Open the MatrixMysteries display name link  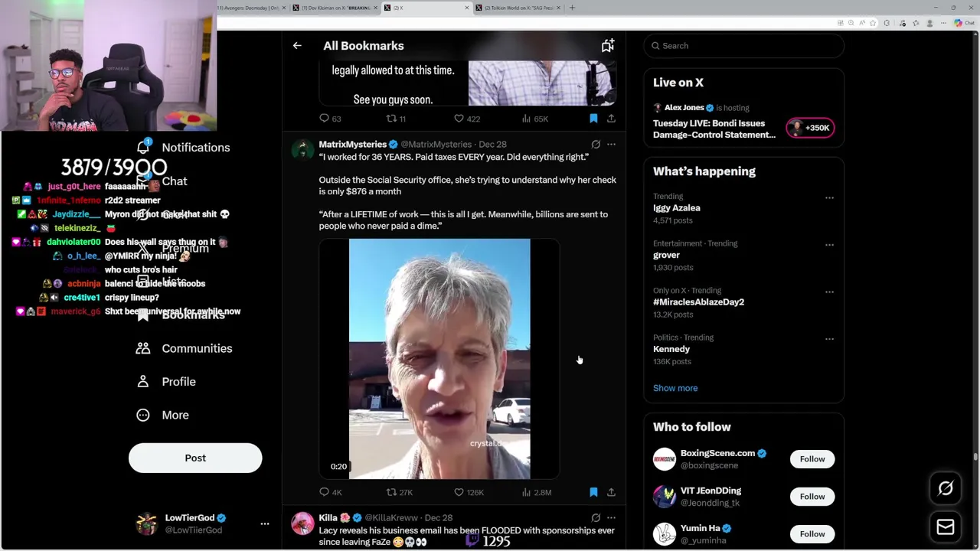coord(352,144)
